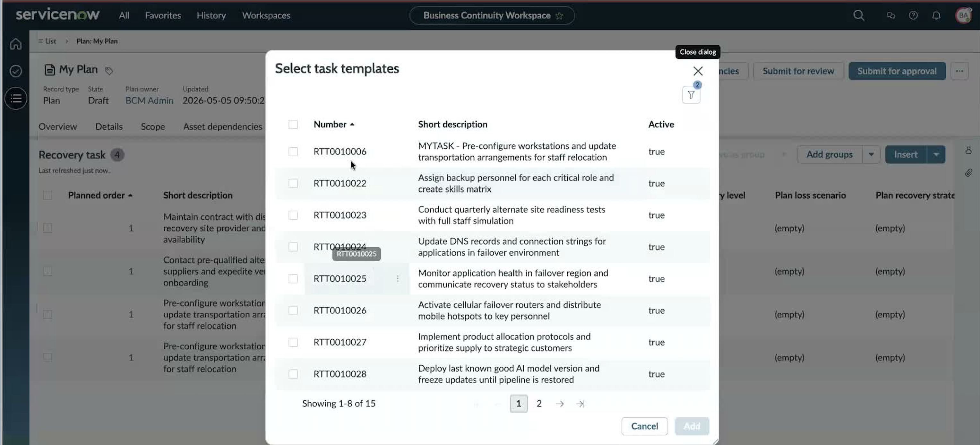The image size is (980, 445).
Task: Expand the Insert dropdown arrow
Action: 936,154
